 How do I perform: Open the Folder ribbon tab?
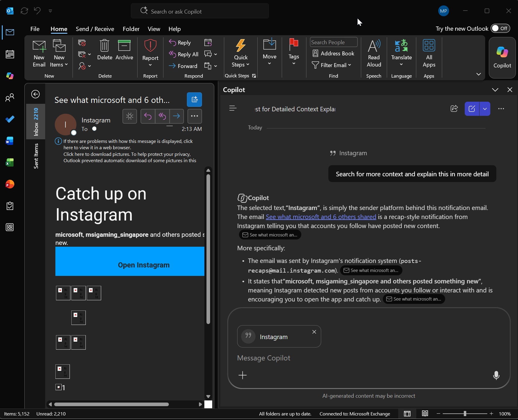click(131, 29)
